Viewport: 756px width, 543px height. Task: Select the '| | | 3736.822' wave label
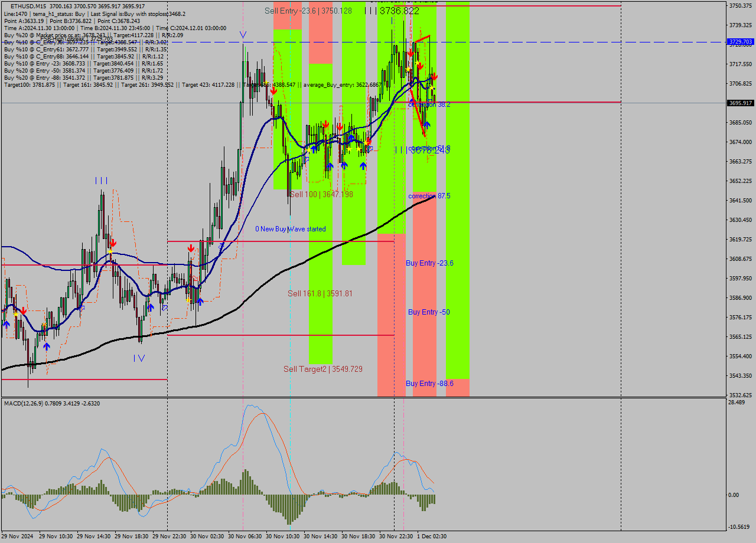click(x=392, y=11)
